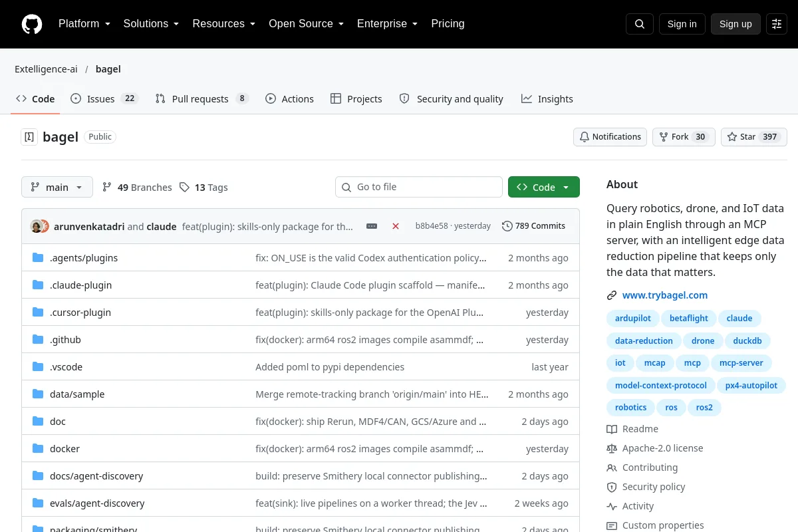
Task: Star the bagel repository
Action: pos(754,137)
